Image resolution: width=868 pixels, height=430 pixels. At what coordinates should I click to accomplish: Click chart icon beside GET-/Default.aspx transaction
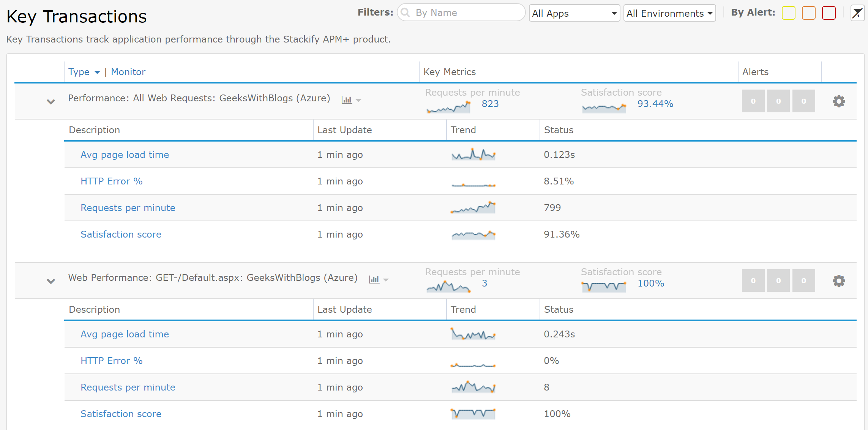(374, 279)
